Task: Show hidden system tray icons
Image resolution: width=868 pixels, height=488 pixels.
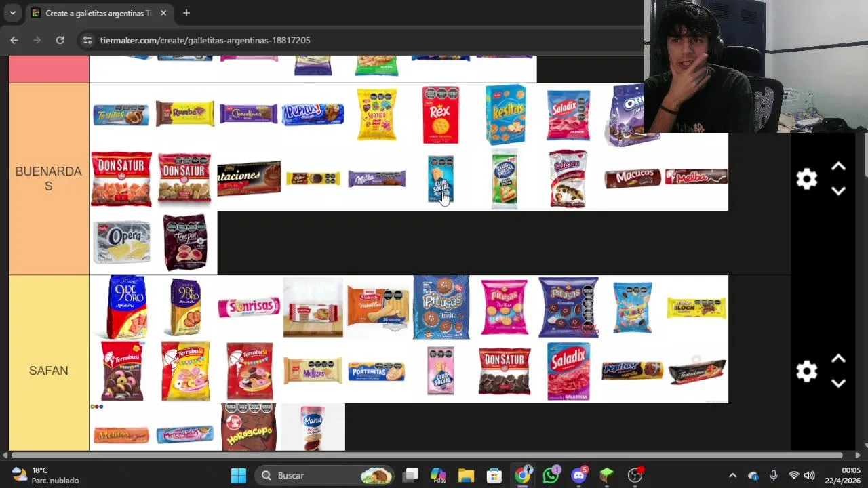Action: point(732,475)
